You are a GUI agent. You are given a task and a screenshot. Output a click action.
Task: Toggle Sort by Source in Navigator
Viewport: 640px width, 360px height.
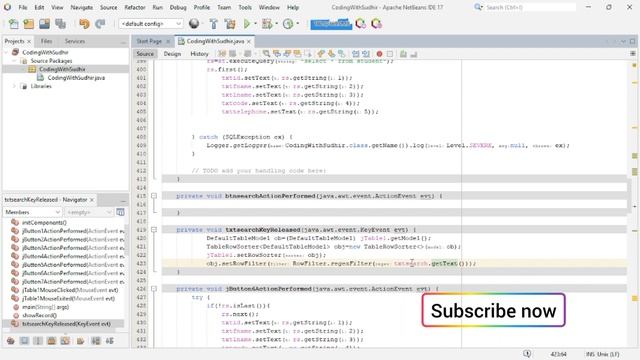tap(110, 341)
